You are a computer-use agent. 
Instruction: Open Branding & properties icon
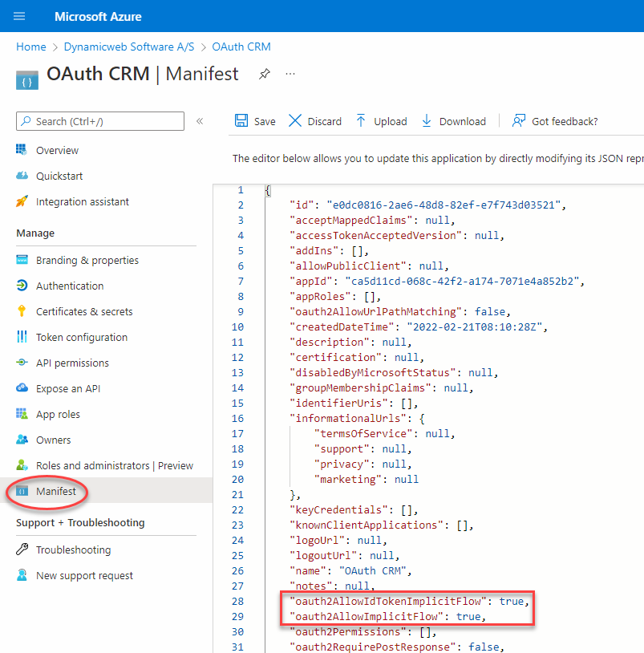click(x=22, y=260)
